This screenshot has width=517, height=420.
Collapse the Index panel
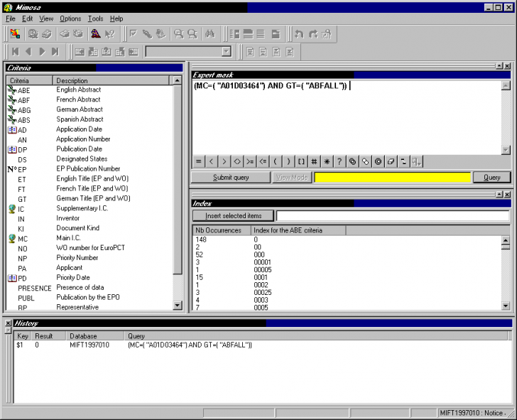pos(499,194)
